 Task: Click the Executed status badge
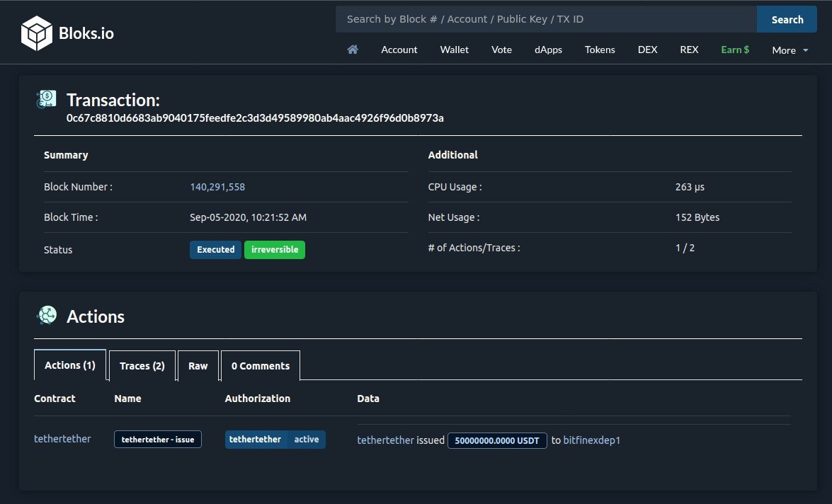pyautogui.click(x=215, y=249)
